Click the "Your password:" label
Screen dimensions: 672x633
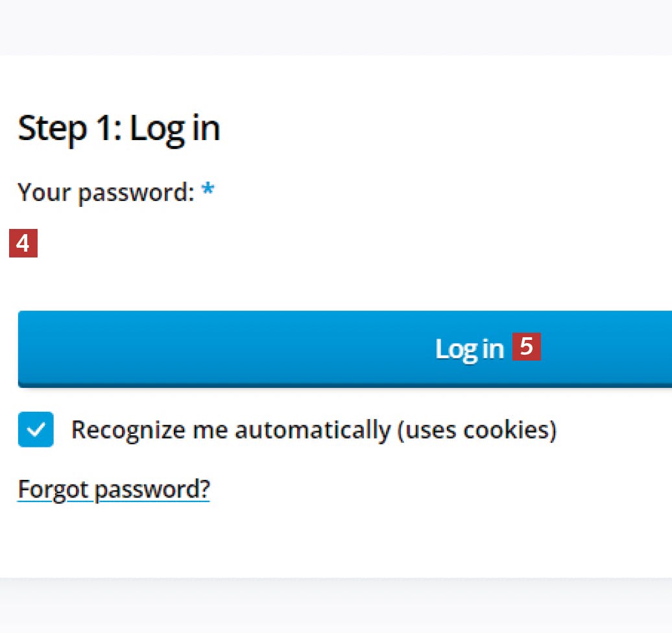point(106,193)
